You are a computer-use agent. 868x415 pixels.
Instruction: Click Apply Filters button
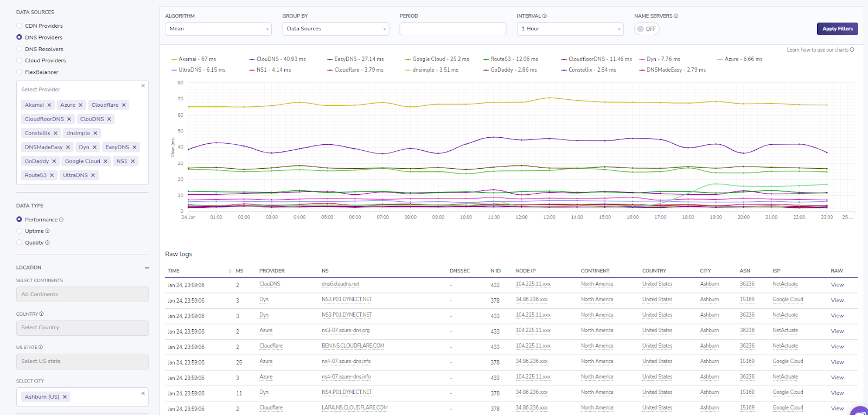[x=838, y=29]
